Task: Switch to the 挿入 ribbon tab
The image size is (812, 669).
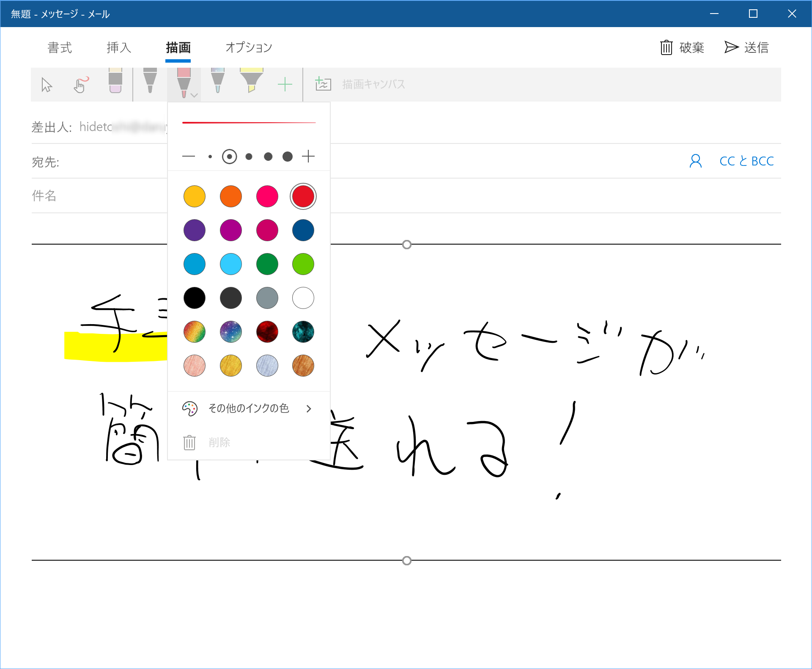Action: coord(118,47)
